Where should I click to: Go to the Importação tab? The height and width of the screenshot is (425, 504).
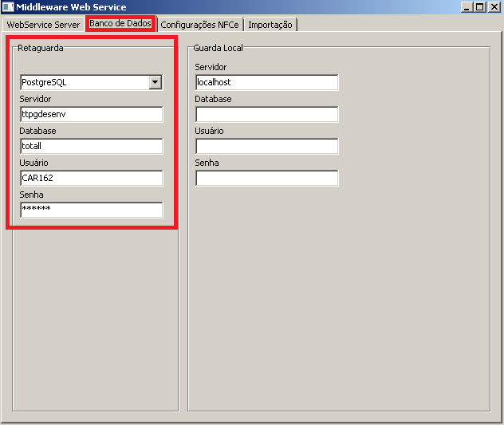click(270, 25)
